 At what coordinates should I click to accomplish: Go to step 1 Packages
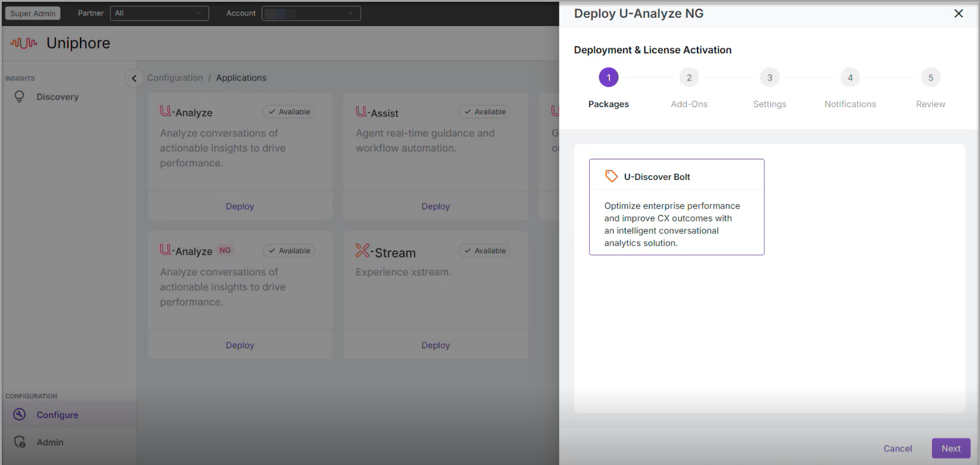pyautogui.click(x=609, y=78)
